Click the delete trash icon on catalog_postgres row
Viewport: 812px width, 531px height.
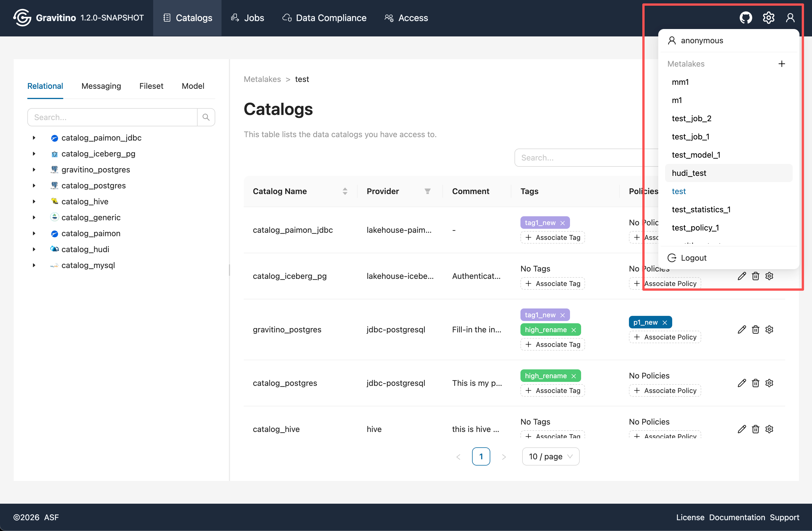755,383
